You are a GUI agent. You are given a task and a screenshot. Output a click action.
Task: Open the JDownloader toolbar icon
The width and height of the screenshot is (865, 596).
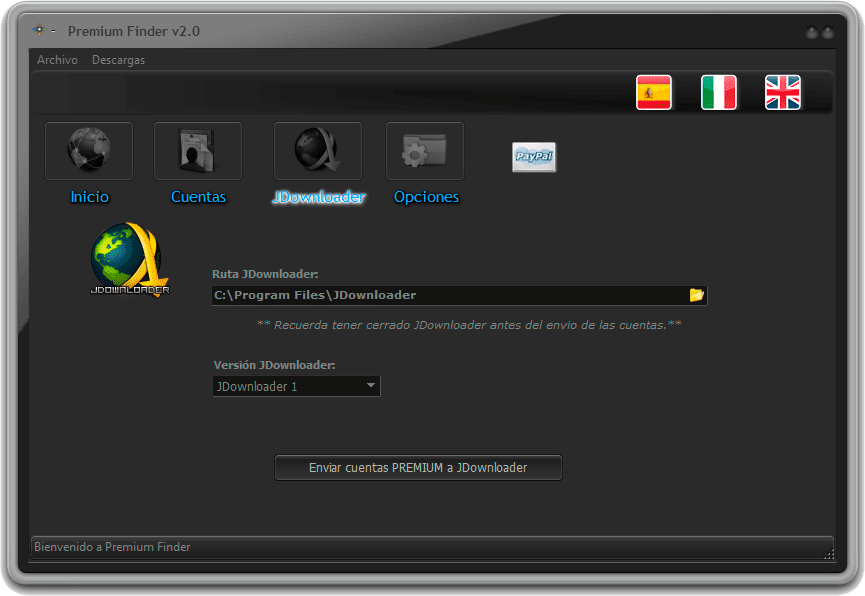[318, 151]
